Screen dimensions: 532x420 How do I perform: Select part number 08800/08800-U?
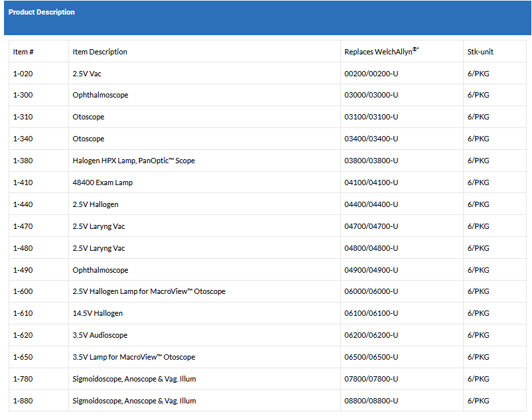(371, 401)
